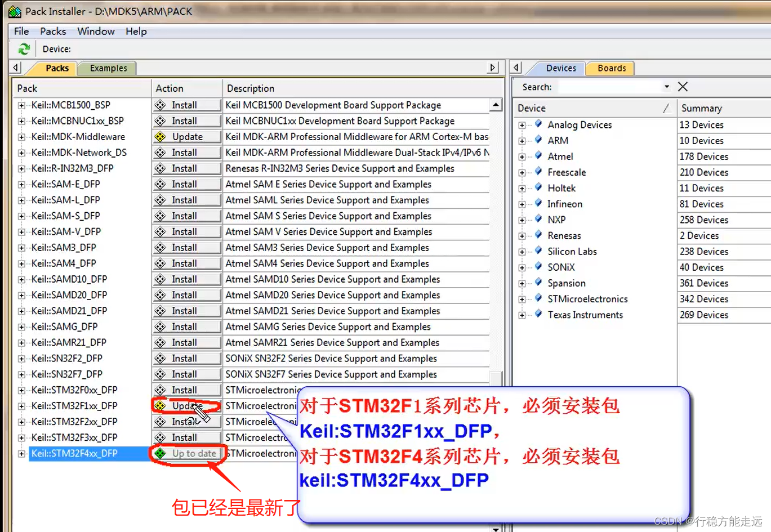The width and height of the screenshot is (771, 532).
Task: Open the Window menu
Action: point(96,31)
